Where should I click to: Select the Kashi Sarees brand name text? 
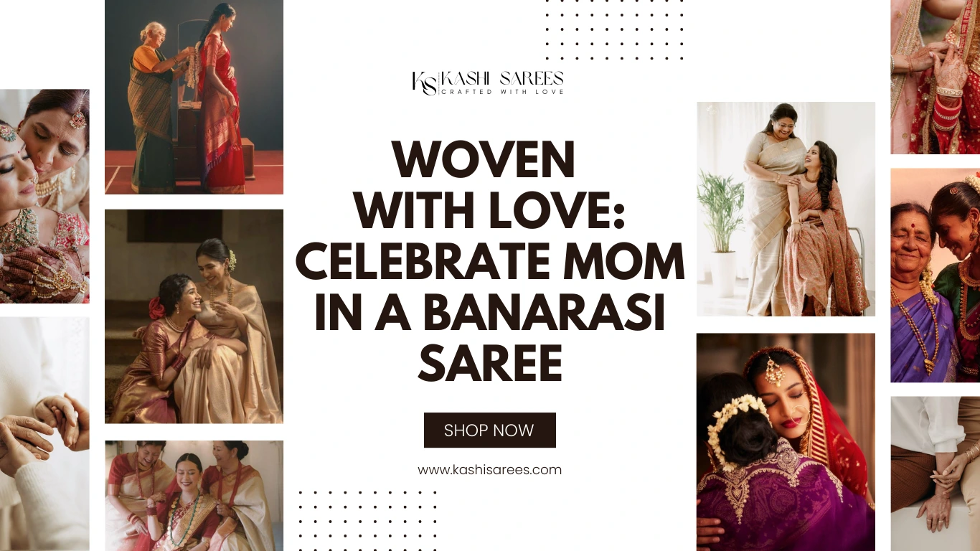pos(502,78)
